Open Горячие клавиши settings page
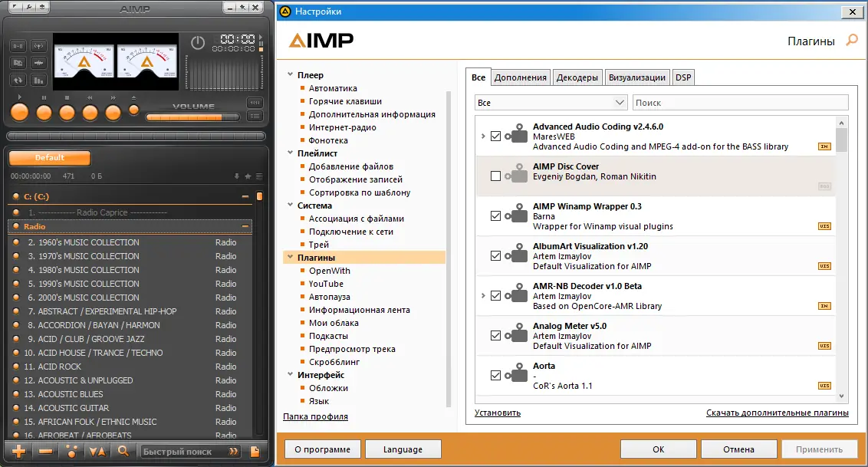The width and height of the screenshot is (868, 467). 345,101
